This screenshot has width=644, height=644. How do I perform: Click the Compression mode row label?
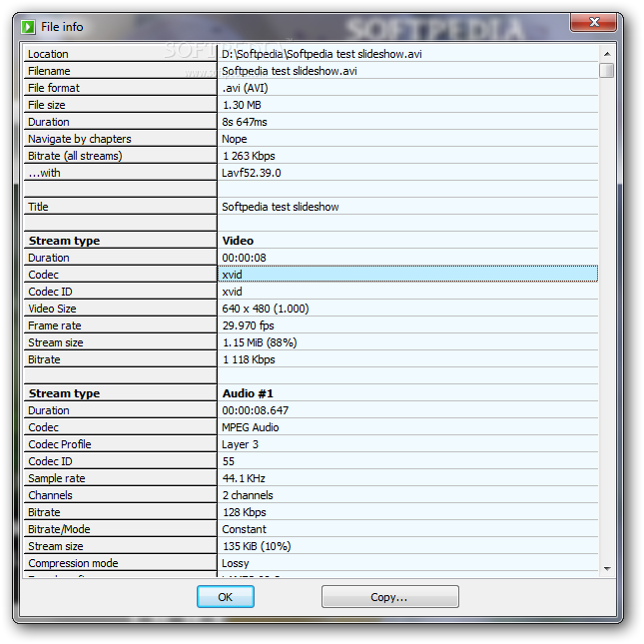pyautogui.click(x=73, y=563)
